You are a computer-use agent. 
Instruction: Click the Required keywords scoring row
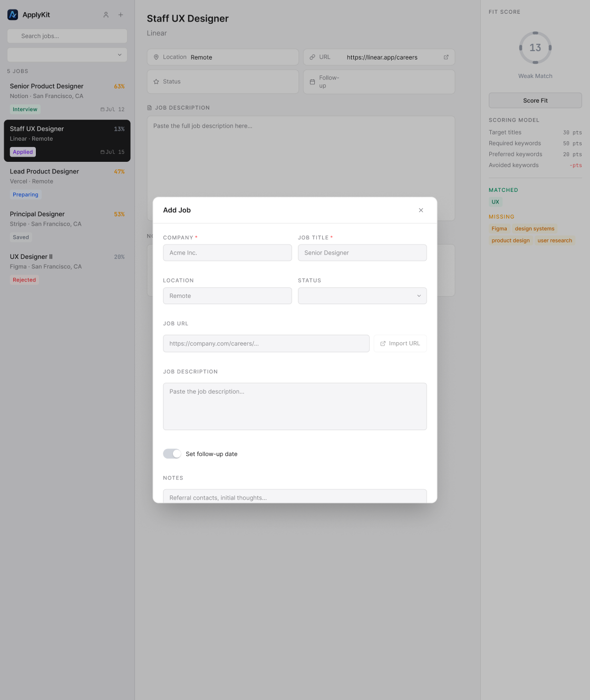(535, 143)
